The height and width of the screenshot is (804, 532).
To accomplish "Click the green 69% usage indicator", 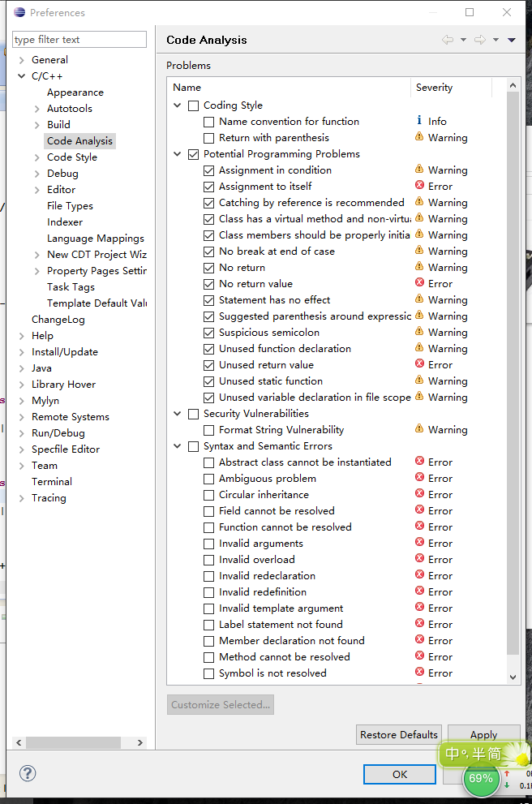I will pos(481,778).
